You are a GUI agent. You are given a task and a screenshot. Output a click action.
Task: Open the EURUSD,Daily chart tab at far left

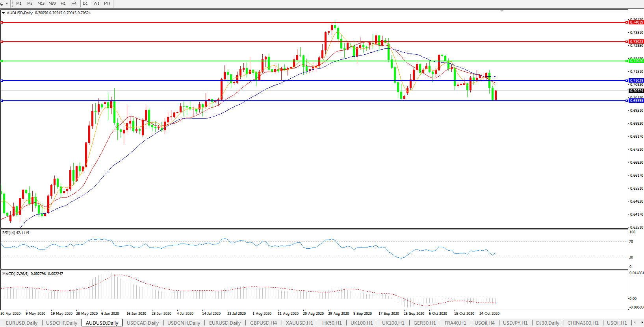22,323
